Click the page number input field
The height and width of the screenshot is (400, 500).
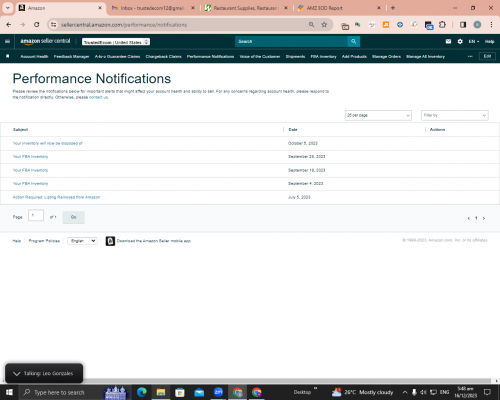point(36,216)
